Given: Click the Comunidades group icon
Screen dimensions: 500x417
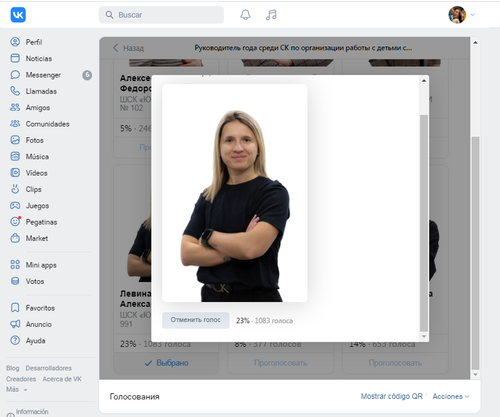Looking at the screenshot, I should click(x=15, y=124).
